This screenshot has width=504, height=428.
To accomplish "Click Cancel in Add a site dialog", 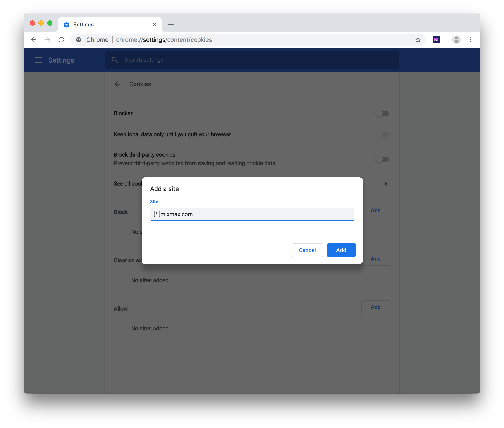I will [307, 250].
